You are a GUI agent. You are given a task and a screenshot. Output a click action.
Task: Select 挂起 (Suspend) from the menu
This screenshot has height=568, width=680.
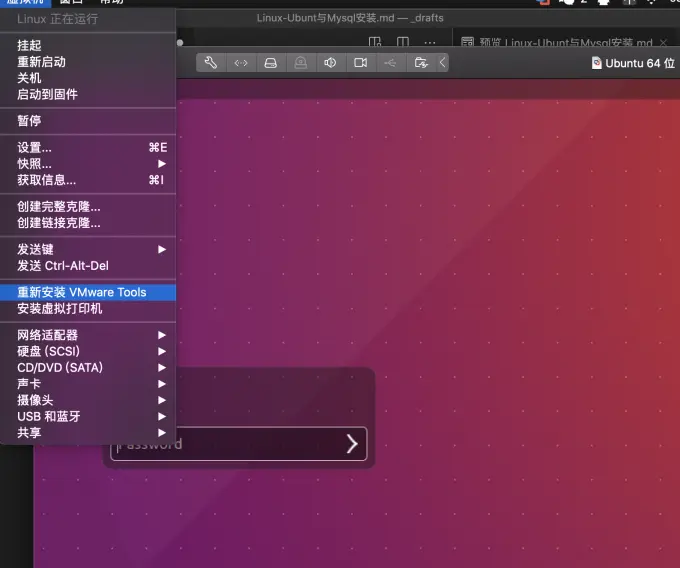click(x=88, y=45)
